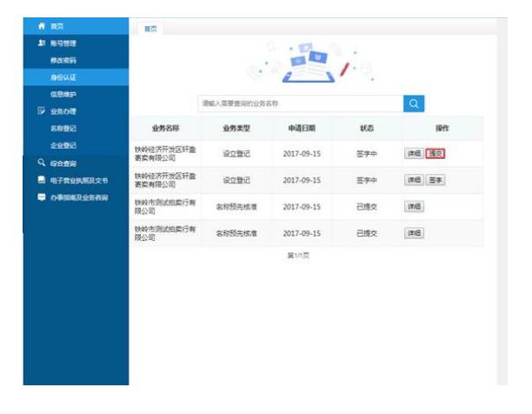The image size is (532, 414).
Task: Click the 业务类型 column header
Action: click(236, 128)
